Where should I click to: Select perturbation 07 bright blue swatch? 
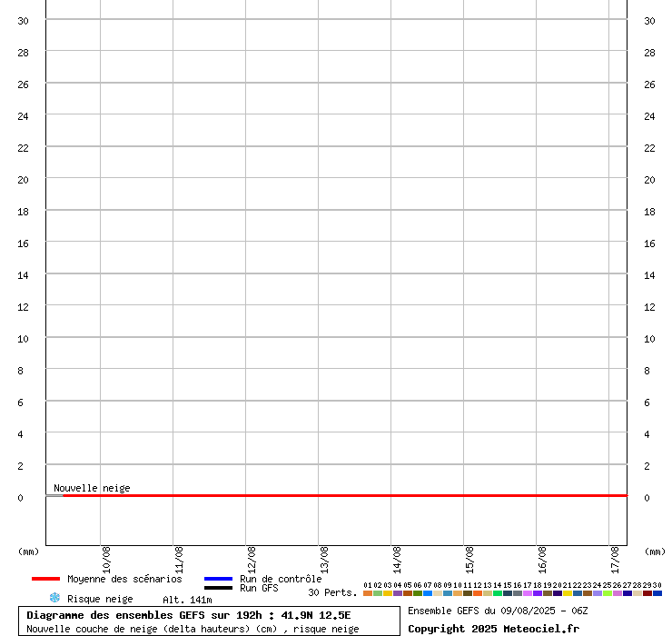click(428, 593)
